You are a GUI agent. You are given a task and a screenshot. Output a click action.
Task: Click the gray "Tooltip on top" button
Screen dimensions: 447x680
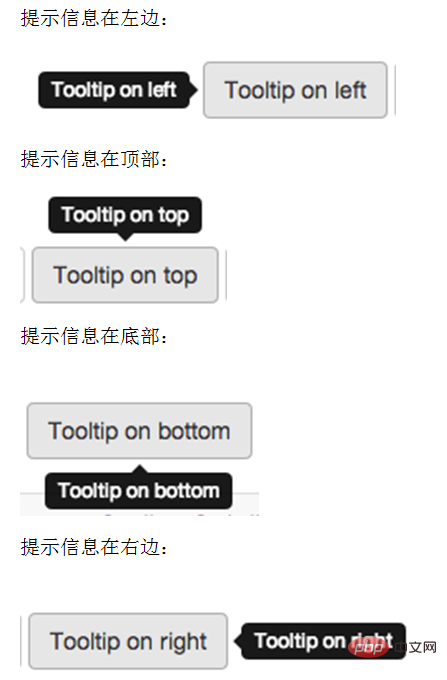(125, 275)
